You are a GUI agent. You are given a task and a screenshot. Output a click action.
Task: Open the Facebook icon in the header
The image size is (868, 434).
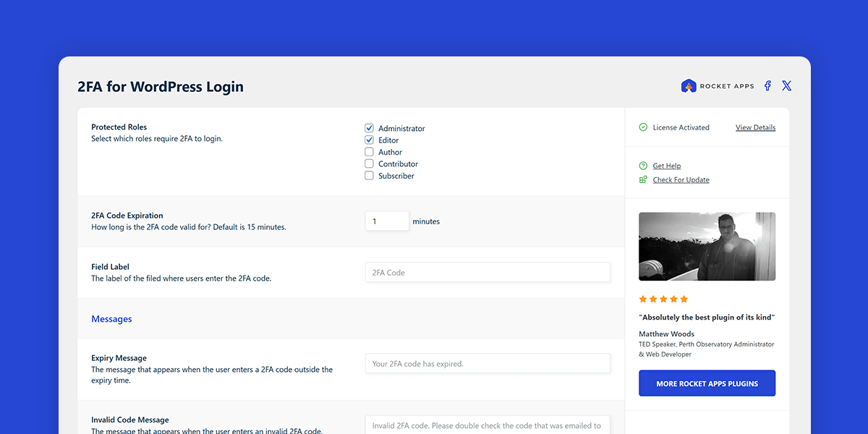(767, 85)
